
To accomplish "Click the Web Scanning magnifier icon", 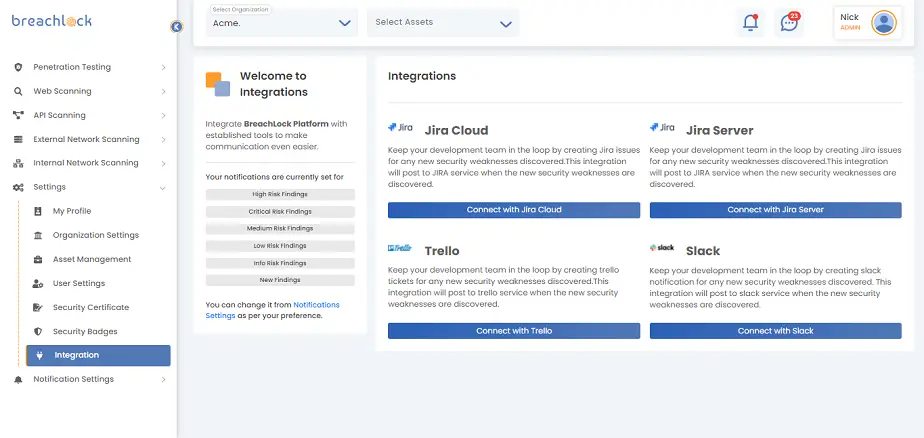I will pos(18,91).
